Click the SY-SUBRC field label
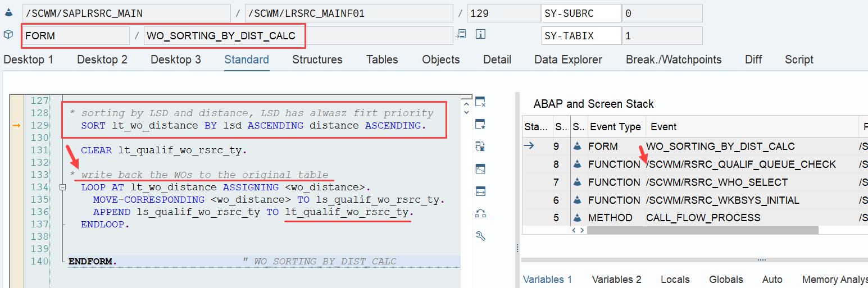The width and height of the screenshot is (868, 288). tap(581, 13)
